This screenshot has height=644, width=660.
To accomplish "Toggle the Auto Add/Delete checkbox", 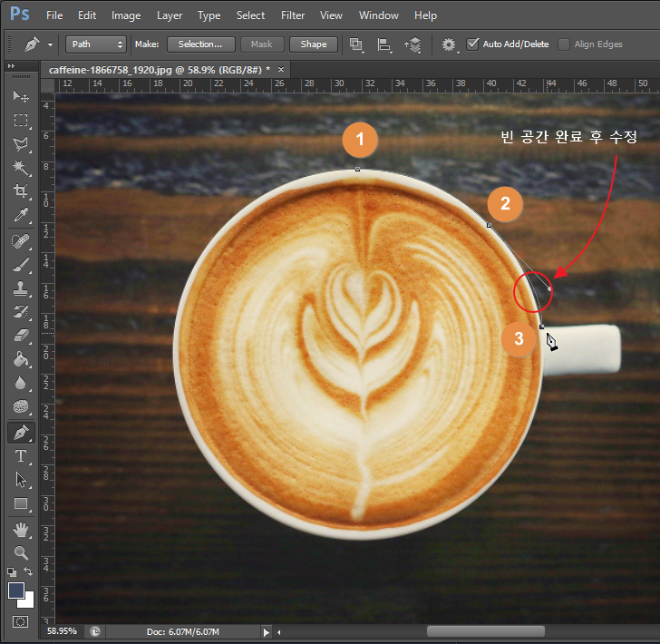I will tap(473, 44).
